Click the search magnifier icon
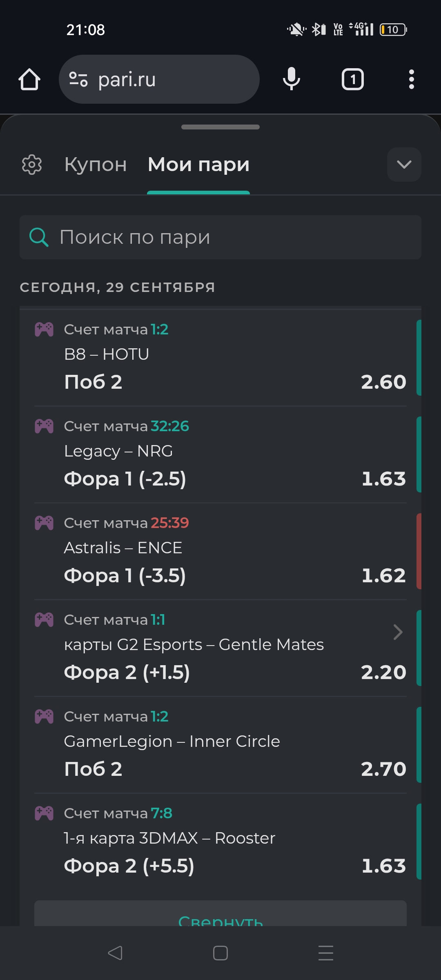The image size is (441, 980). tap(39, 237)
